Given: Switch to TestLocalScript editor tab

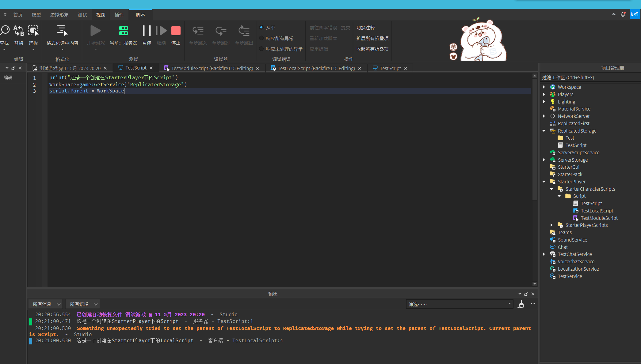Looking at the screenshot, I should pyautogui.click(x=316, y=68).
